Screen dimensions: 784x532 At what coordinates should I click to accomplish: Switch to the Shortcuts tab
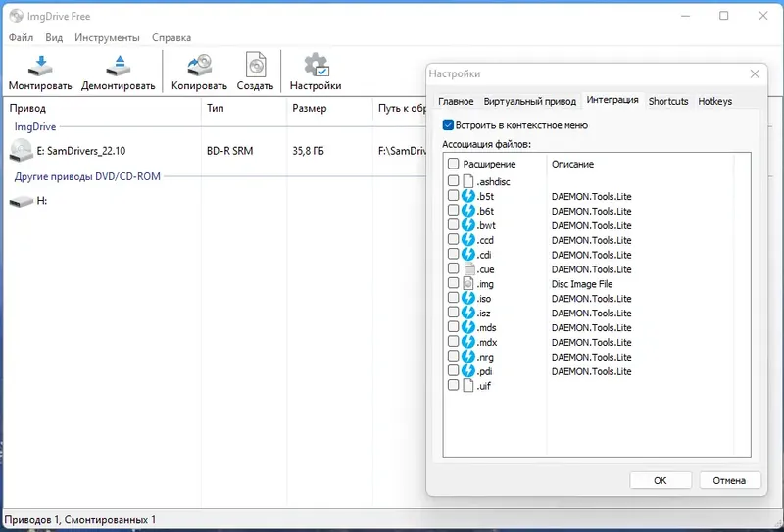(x=668, y=101)
